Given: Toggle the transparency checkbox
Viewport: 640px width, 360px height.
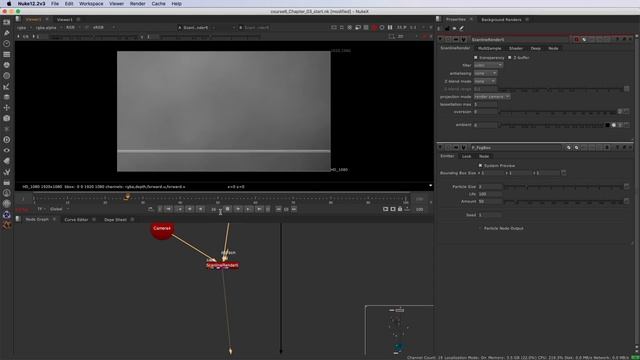Looking at the screenshot, I should click(476, 58).
